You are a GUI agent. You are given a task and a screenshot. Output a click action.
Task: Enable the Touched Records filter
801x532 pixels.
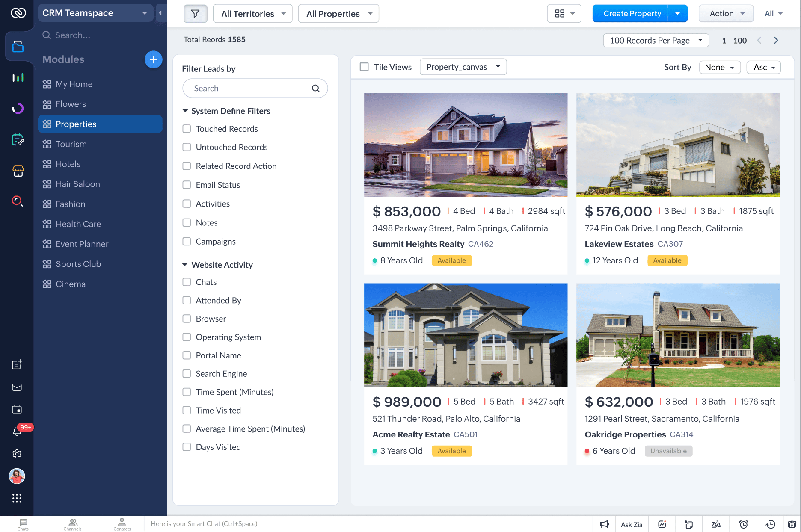[187, 129]
